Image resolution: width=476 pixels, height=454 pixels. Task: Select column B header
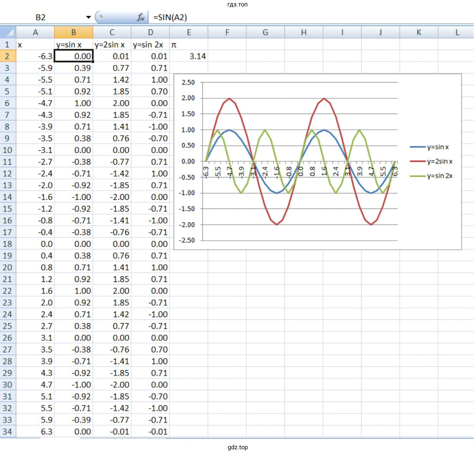click(74, 32)
